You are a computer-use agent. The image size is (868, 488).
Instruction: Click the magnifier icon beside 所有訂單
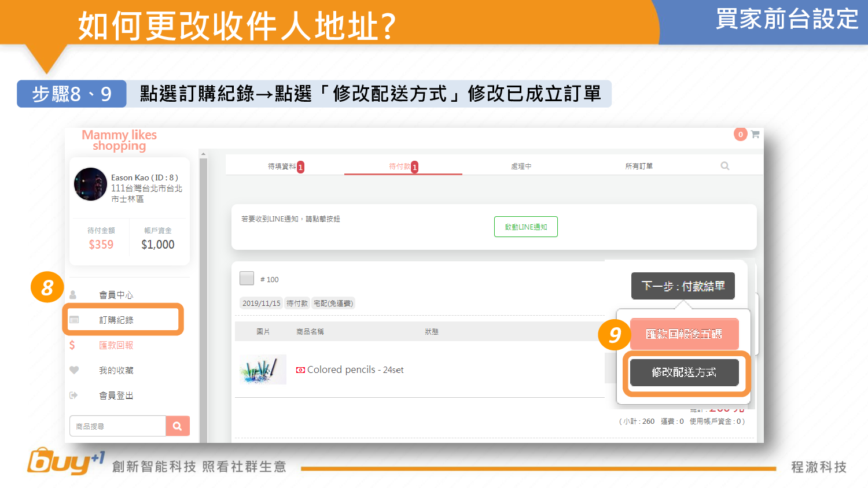(x=724, y=166)
